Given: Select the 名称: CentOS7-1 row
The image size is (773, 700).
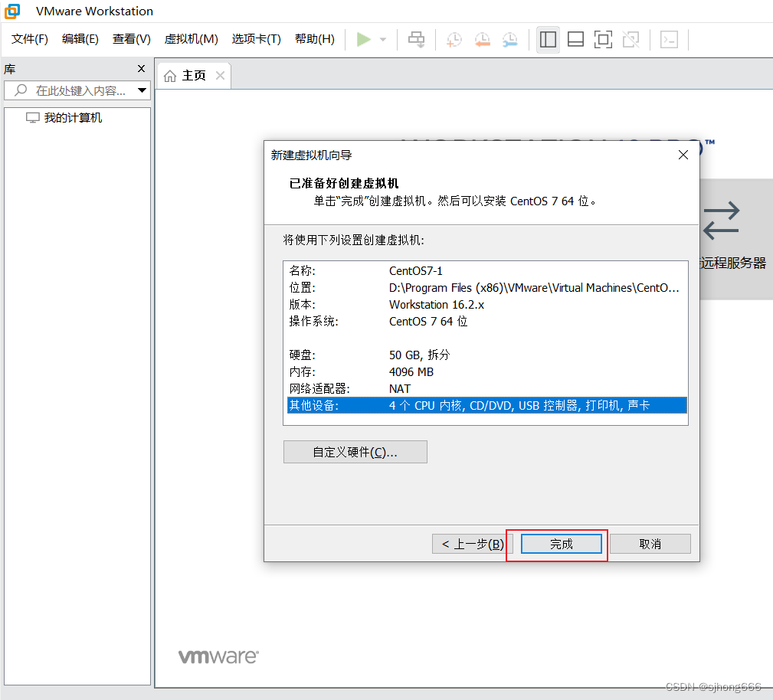Looking at the screenshot, I should click(x=487, y=271).
